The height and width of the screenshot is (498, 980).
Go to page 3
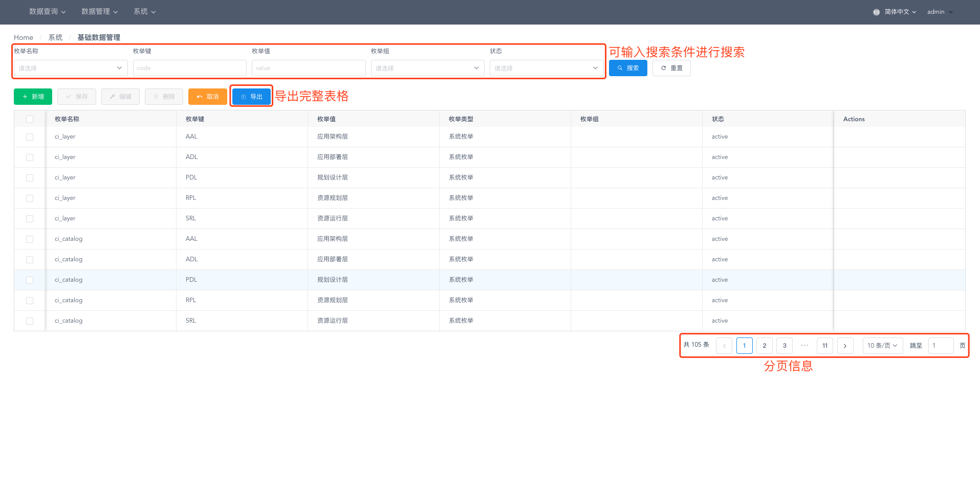point(785,346)
